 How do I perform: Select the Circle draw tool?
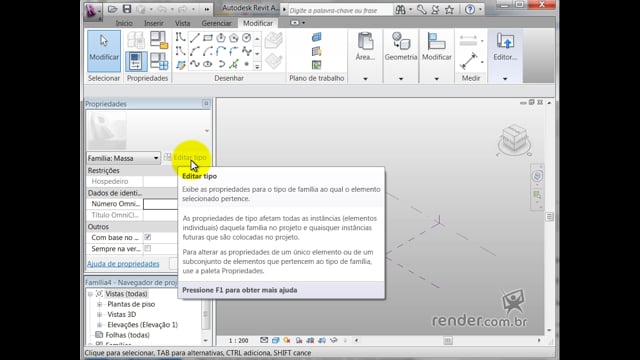tap(247, 38)
